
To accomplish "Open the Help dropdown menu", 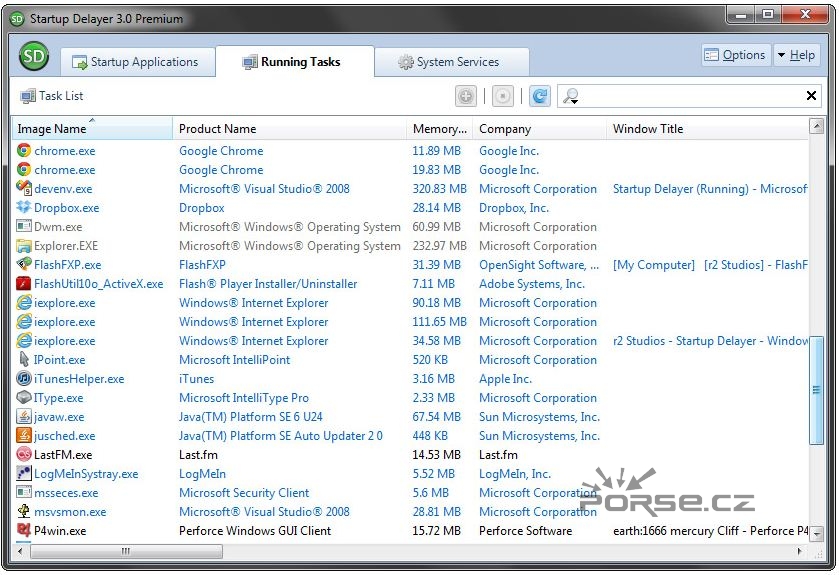I will 796,55.
